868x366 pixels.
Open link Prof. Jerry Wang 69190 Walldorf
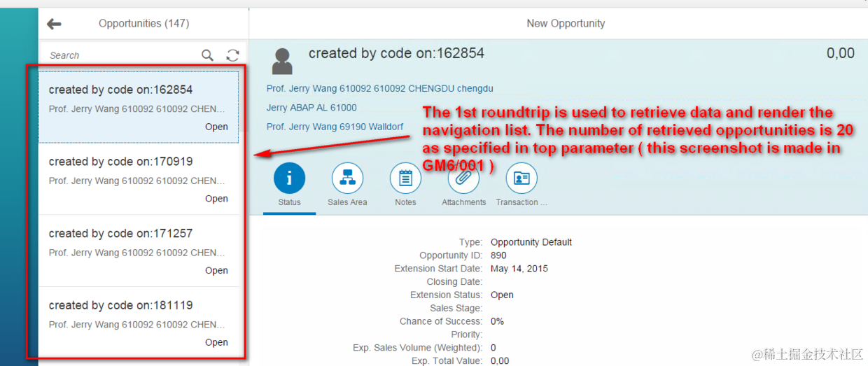(335, 127)
